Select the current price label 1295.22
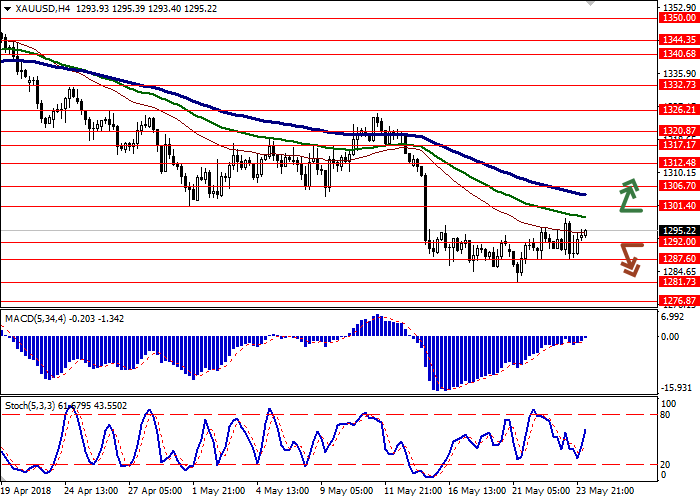 tap(676, 230)
